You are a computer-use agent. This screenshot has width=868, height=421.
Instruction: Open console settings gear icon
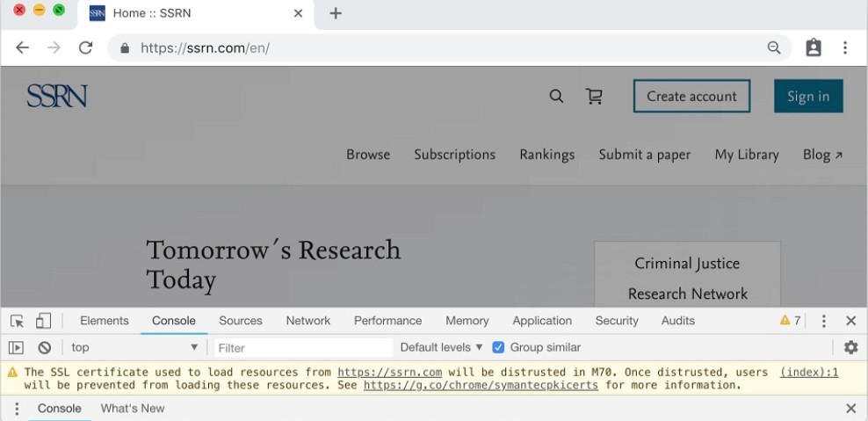850,347
